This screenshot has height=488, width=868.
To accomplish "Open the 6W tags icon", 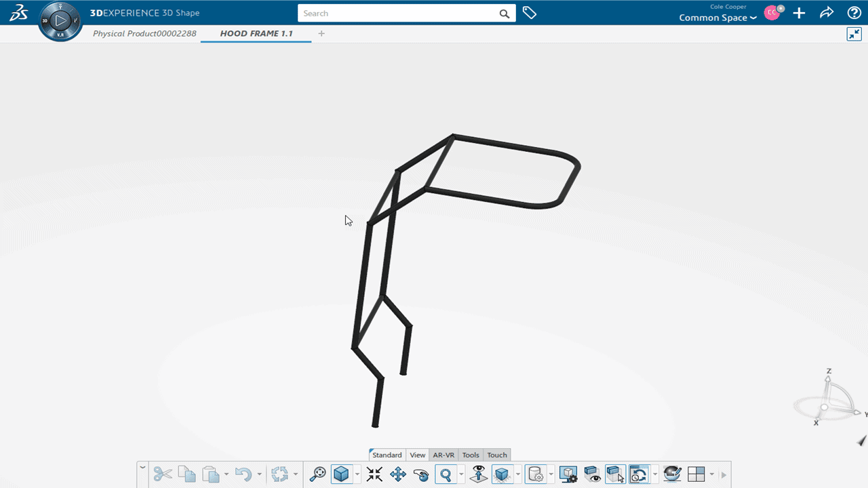I will 530,13.
